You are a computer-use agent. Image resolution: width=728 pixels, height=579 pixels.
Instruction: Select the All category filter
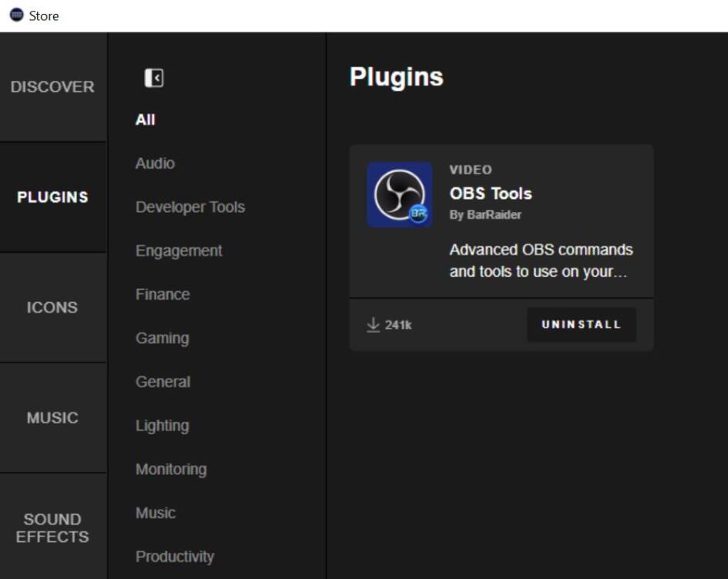[146, 120]
